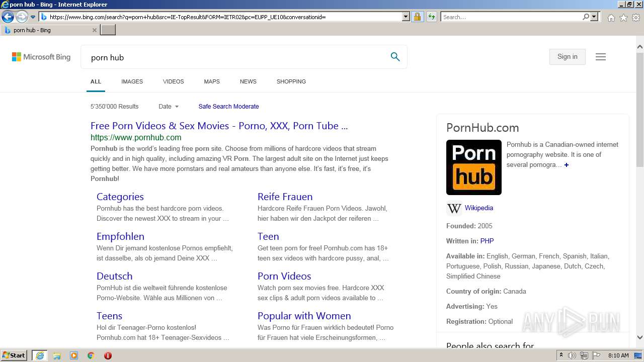Click the 'Country of origin: Canada' text

(x=486, y=291)
